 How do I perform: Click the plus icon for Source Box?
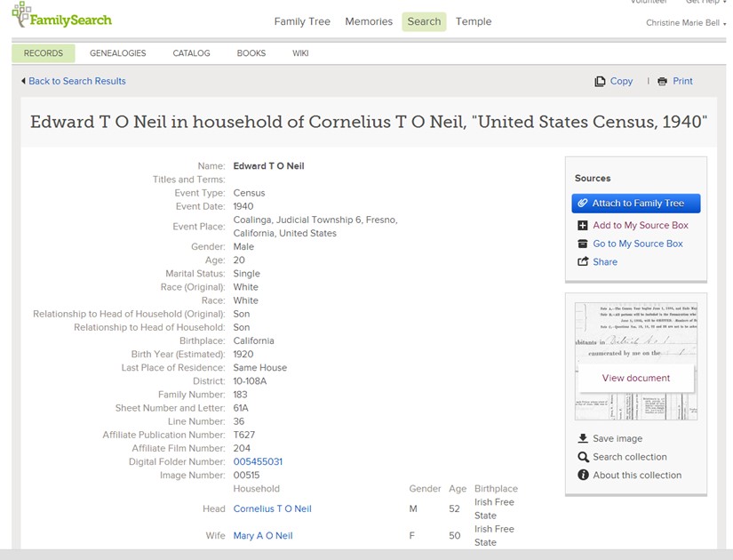point(583,226)
